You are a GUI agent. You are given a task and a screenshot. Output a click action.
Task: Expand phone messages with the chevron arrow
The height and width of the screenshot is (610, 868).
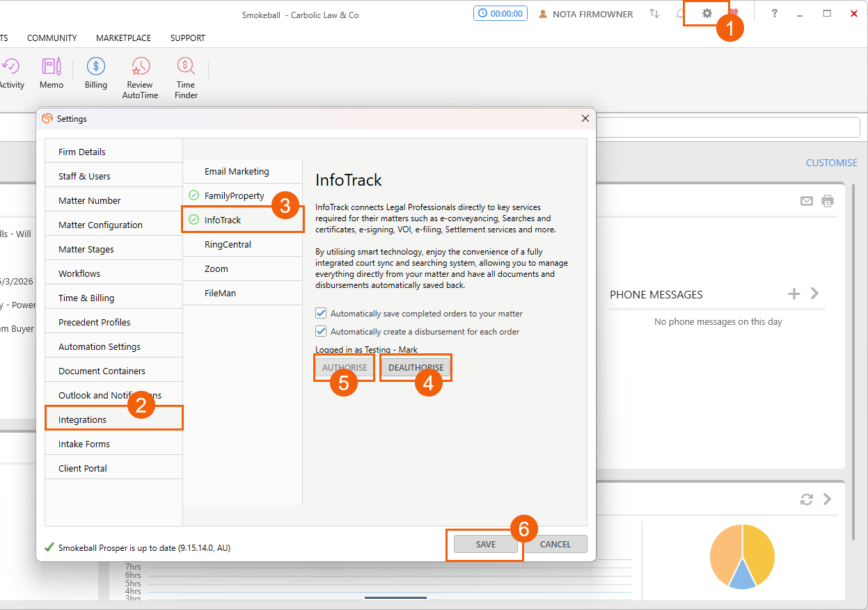pyautogui.click(x=815, y=294)
